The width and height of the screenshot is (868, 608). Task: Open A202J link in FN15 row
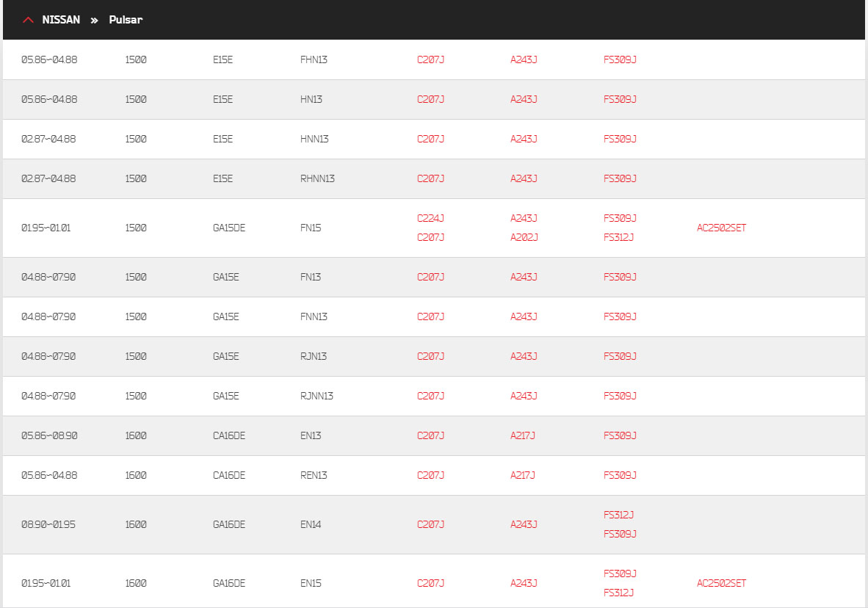click(x=524, y=237)
